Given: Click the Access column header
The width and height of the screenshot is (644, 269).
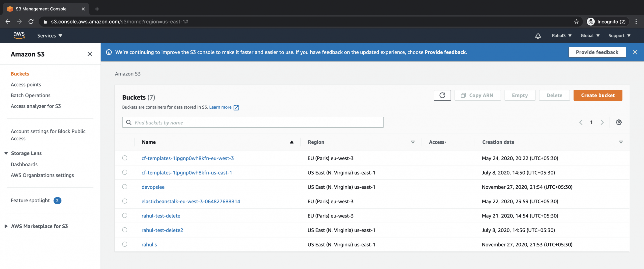Looking at the screenshot, I should pyautogui.click(x=437, y=142).
